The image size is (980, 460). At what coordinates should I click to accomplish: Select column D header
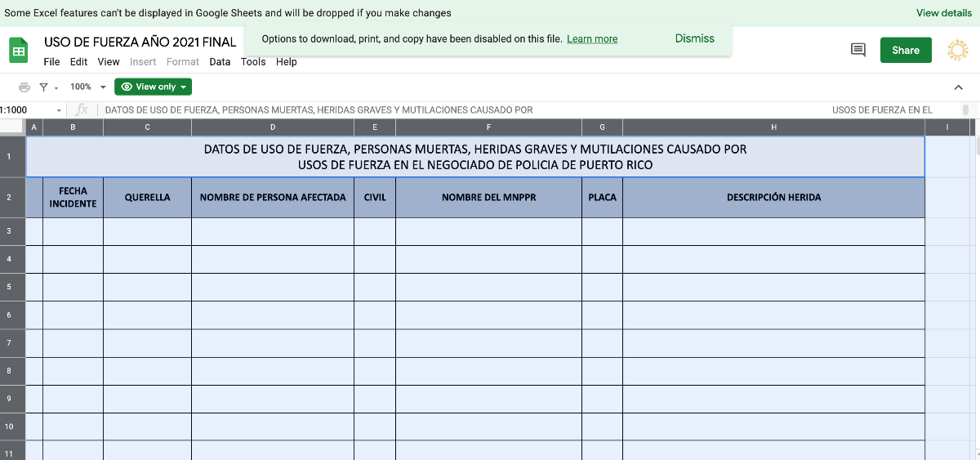point(273,127)
